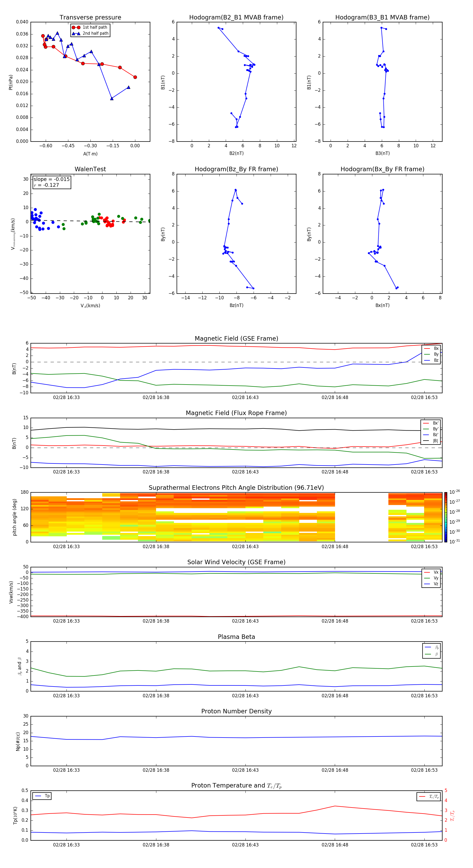Select the Bz legend entry in GSE panel
The width and height of the screenshot is (473, 868).
point(431,360)
